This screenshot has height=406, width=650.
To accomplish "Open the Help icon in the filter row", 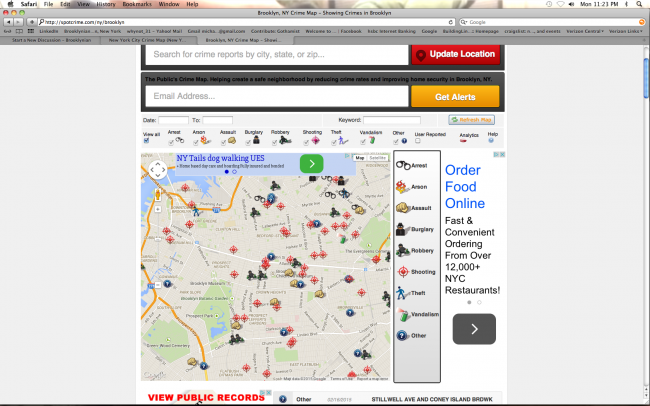I will 491,141.
